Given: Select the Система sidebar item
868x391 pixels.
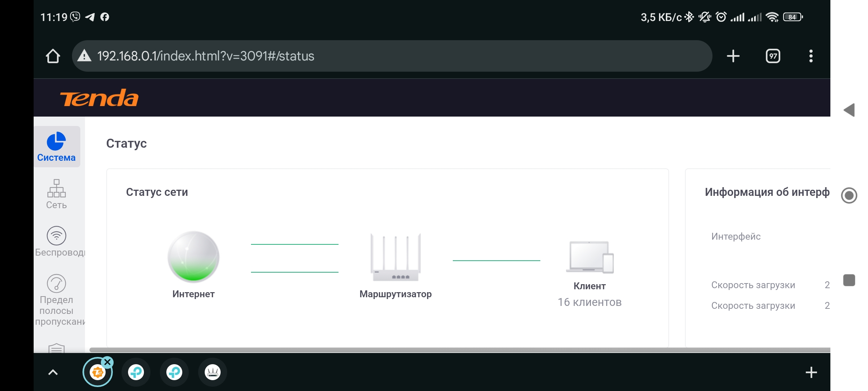Looking at the screenshot, I should click(57, 147).
